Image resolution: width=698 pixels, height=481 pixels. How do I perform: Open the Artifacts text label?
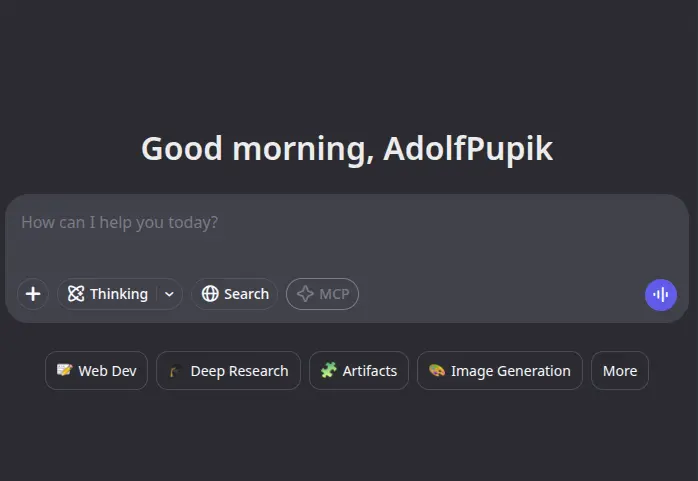coord(369,371)
